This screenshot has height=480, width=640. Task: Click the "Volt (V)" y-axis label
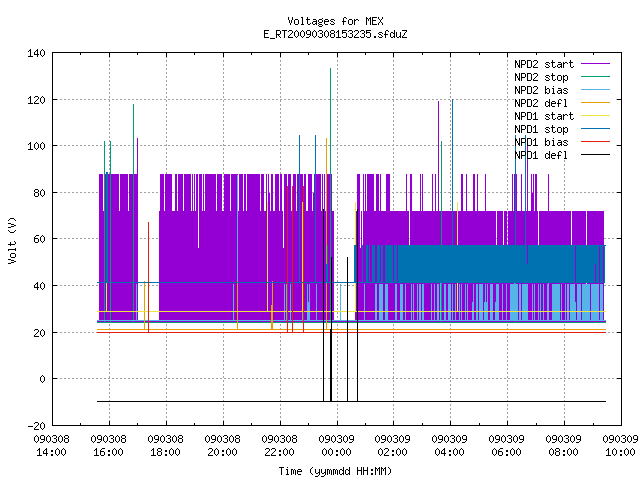[13, 240]
